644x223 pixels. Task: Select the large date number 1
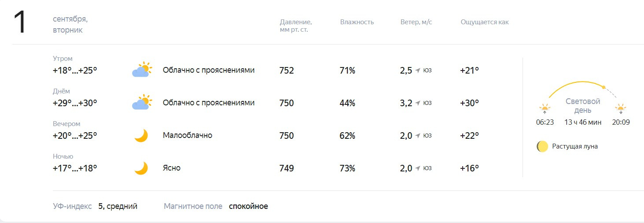click(20, 22)
